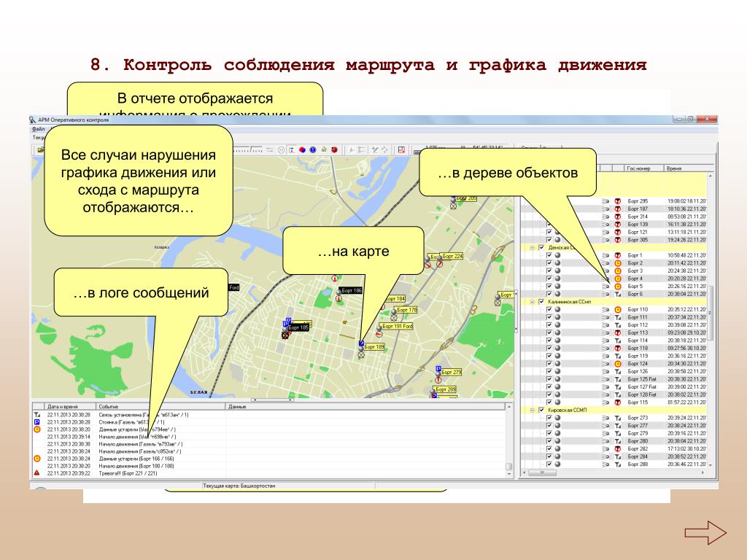The height and width of the screenshot is (560, 747).
Task: Click the red-white window toolbar icon
Action: coord(401,150)
